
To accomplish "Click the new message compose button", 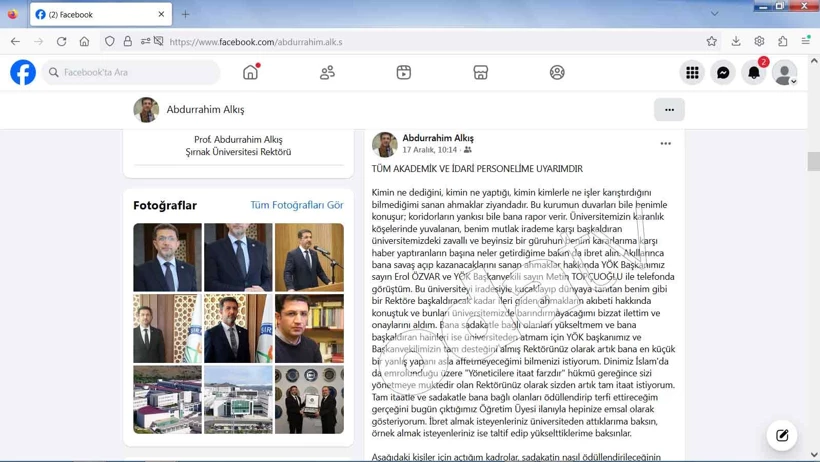I will [x=782, y=435].
